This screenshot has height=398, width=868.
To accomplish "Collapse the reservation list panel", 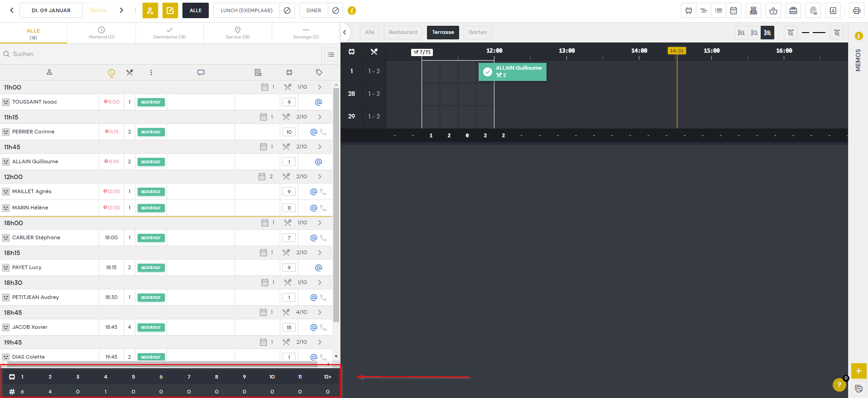I will click(x=345, y=32).
